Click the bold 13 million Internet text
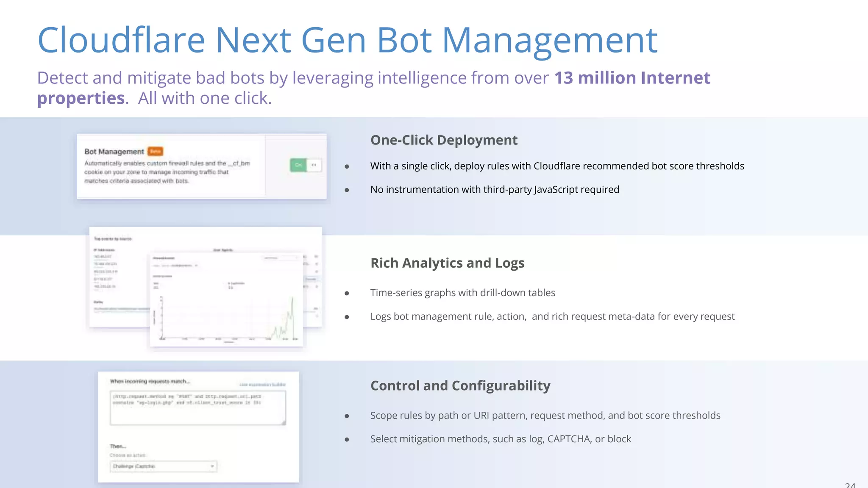Screen dimensions: 868x488 [x=632, y=78]
